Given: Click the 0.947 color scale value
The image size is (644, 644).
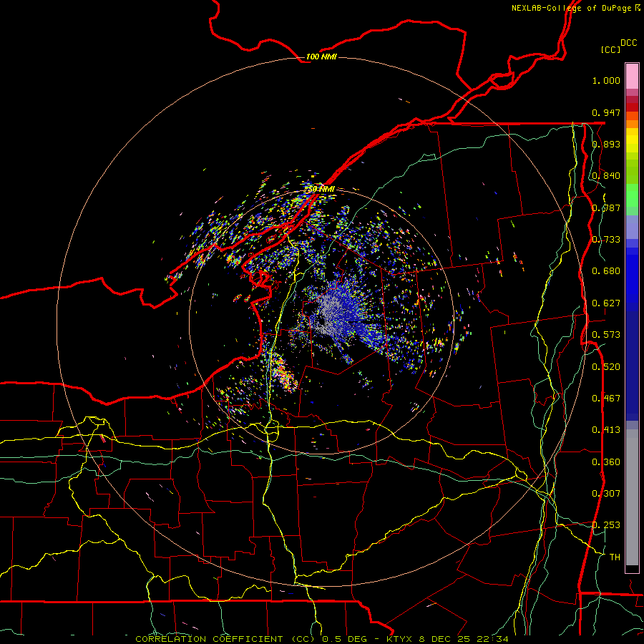Looking at the screenshot, I should [606, 112].
